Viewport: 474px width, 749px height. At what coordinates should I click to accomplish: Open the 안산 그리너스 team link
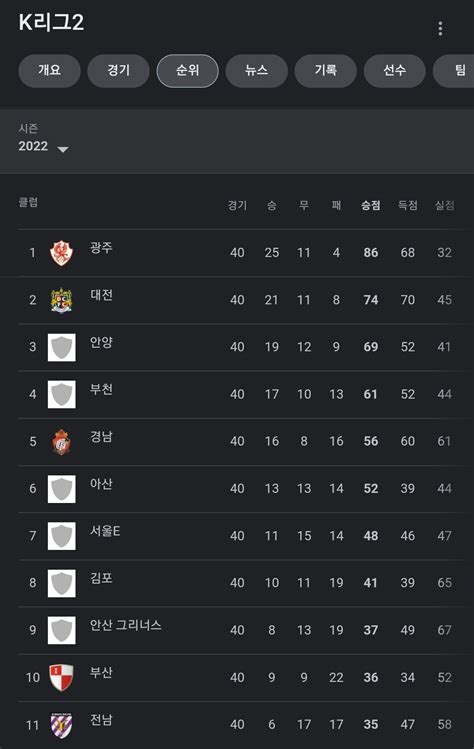coord(126,625)
